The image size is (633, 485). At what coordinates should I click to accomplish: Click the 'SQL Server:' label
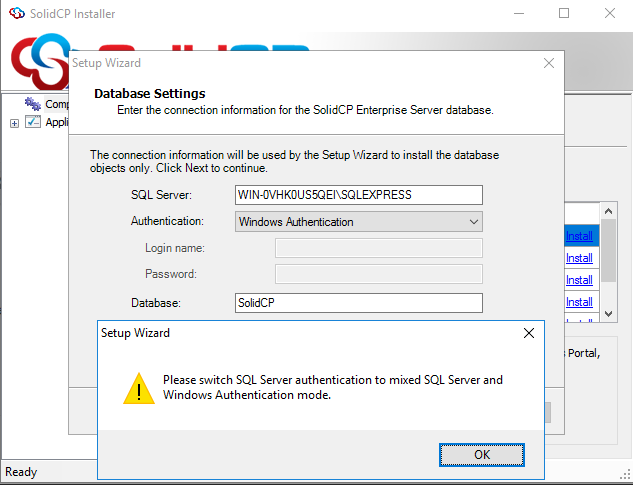161,195
